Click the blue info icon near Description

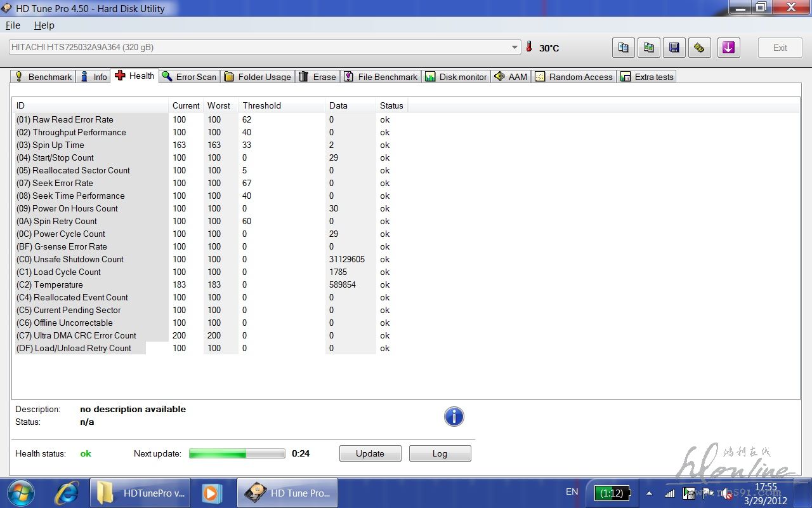coord(454,417)
